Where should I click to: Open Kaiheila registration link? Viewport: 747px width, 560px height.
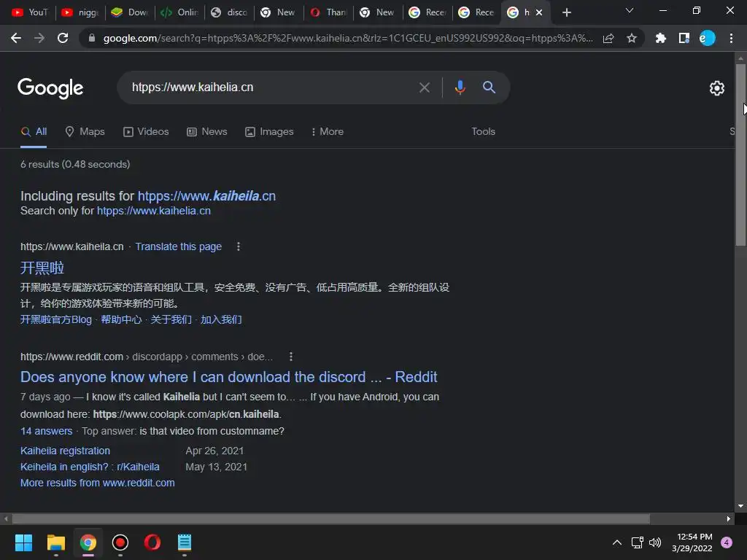click(x=65, y=451)
